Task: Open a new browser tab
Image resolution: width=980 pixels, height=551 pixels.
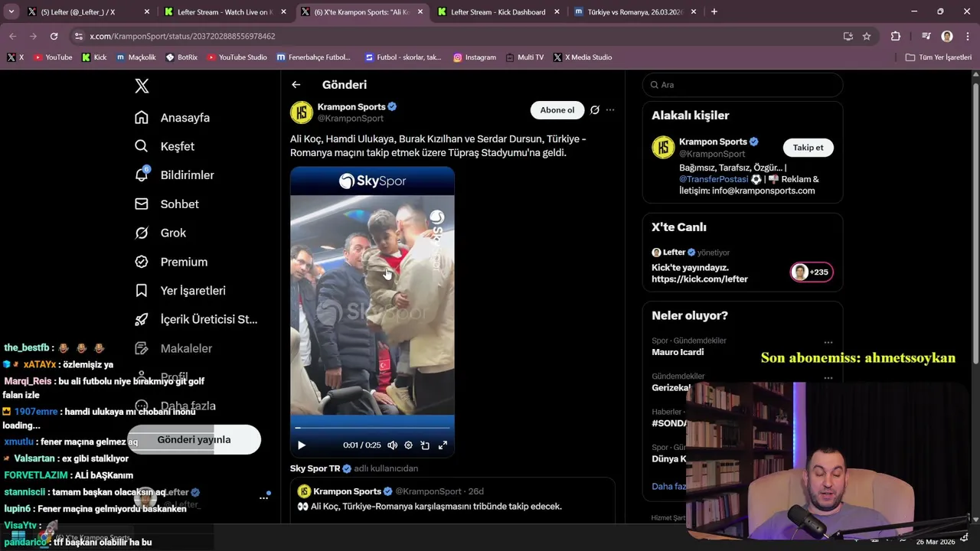Action: (x=714, y=11)
